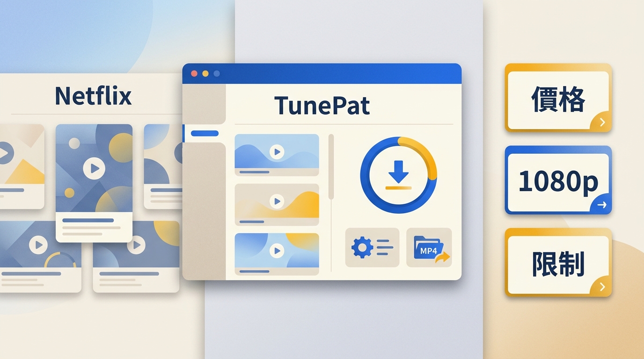Play the TunePat thumbnail with blue waves

click(x=277, y=151)
